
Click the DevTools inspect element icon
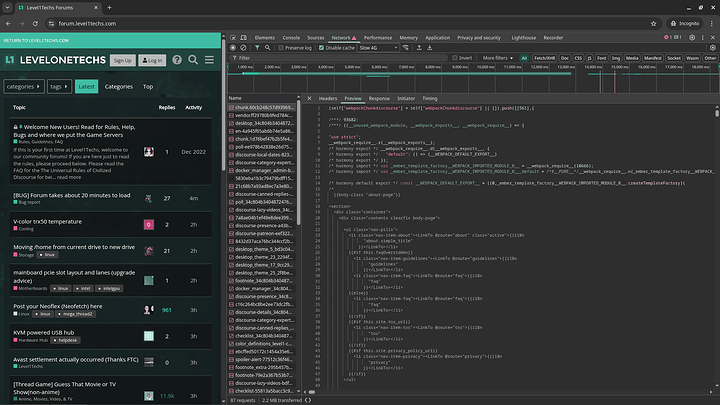[x=233, y=37]
